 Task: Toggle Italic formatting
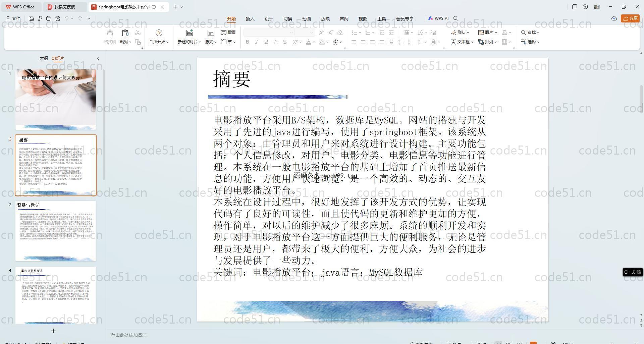pyautogui.click(x=257, y=42)
